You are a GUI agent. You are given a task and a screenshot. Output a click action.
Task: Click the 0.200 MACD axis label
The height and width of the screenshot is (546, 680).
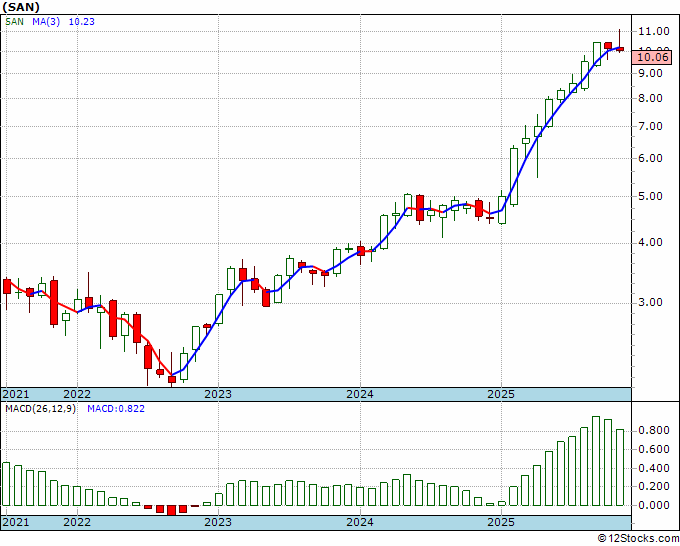coord(654,487)
